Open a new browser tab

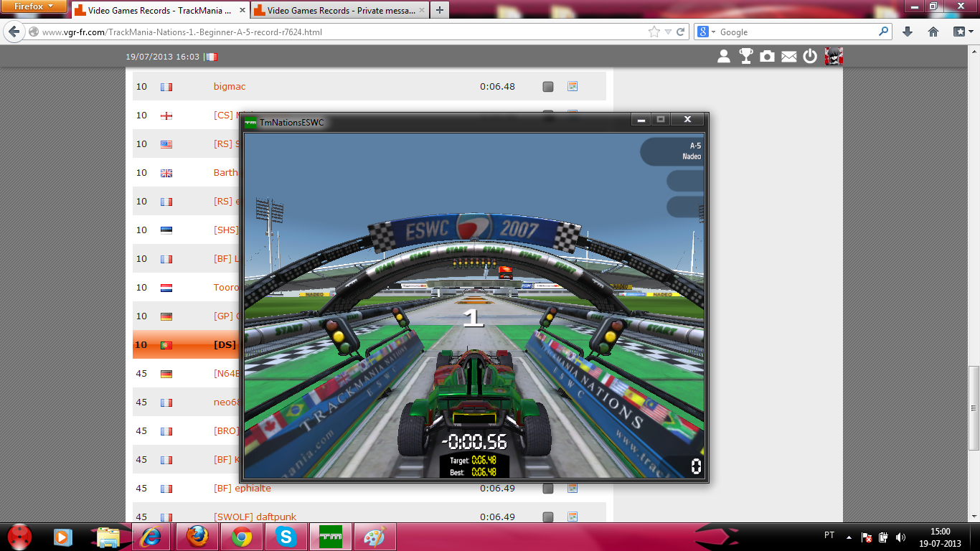click(440, 10)
